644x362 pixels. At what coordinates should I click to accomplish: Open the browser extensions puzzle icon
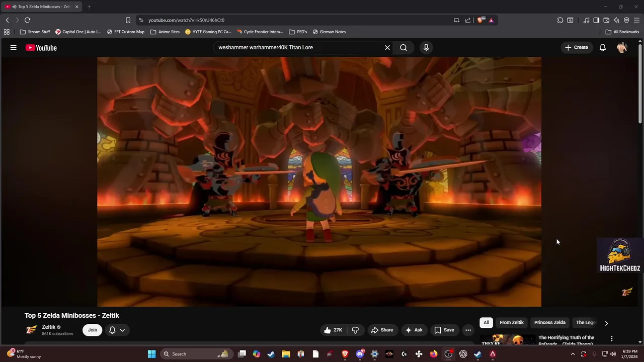560,20
